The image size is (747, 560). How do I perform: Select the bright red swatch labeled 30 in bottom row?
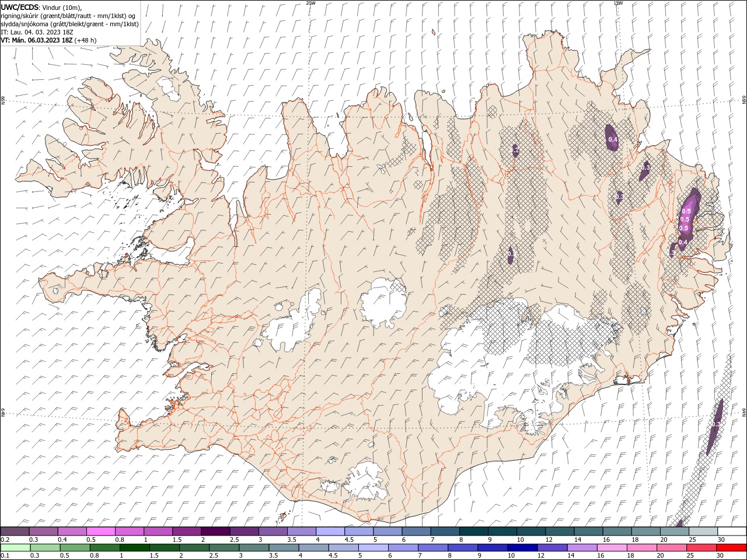[x=731, y=548]
